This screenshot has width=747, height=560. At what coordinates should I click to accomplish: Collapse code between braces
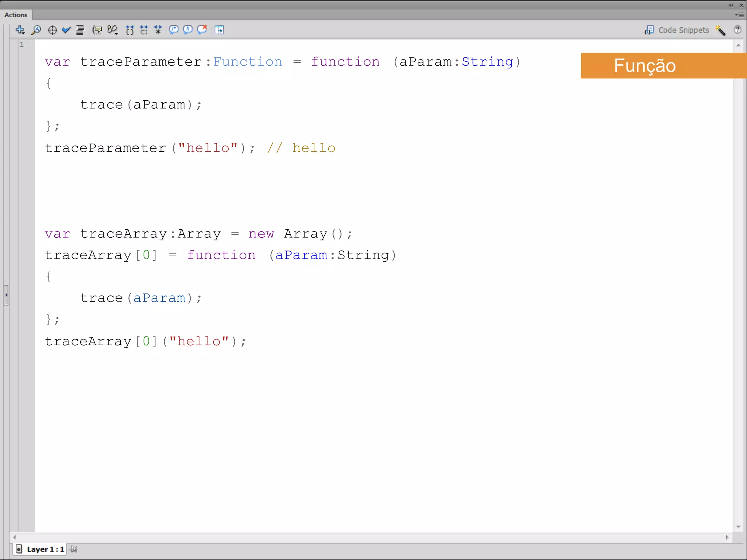pyautogui.click(x=130, y=30)
